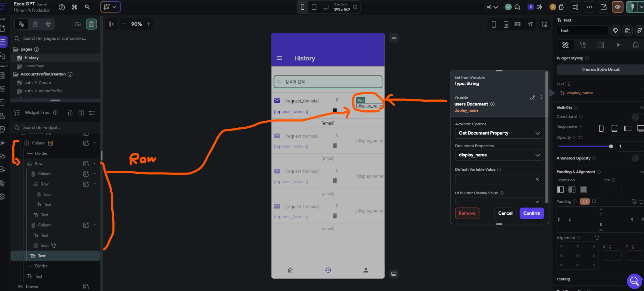
Task: Click the Theme Style Unset button
Action: click(x=600, y=70)
